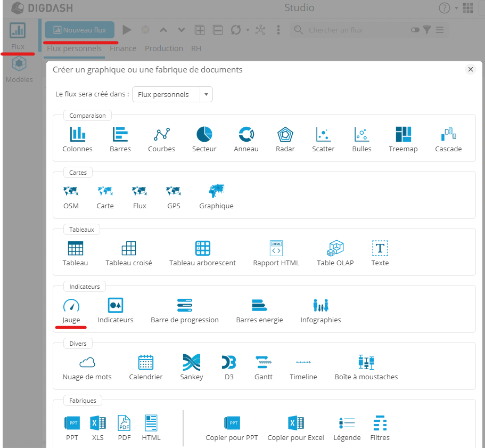Select the Radar chart icon
The width and height of the screenshot is (485, 448).
point(285,134)
